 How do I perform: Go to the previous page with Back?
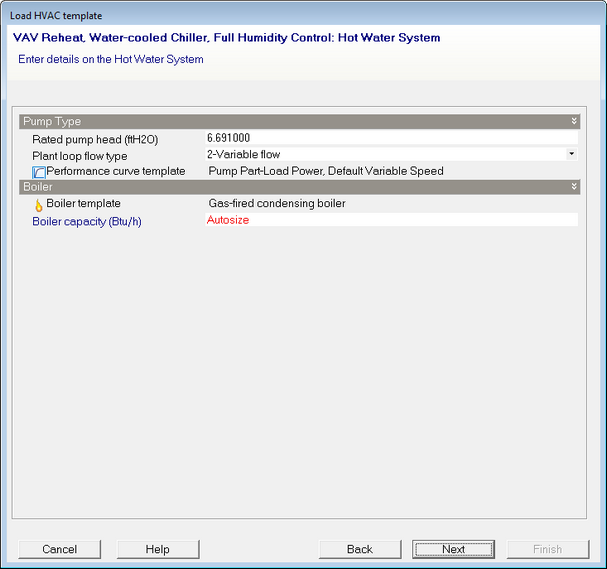coord(360,549)
